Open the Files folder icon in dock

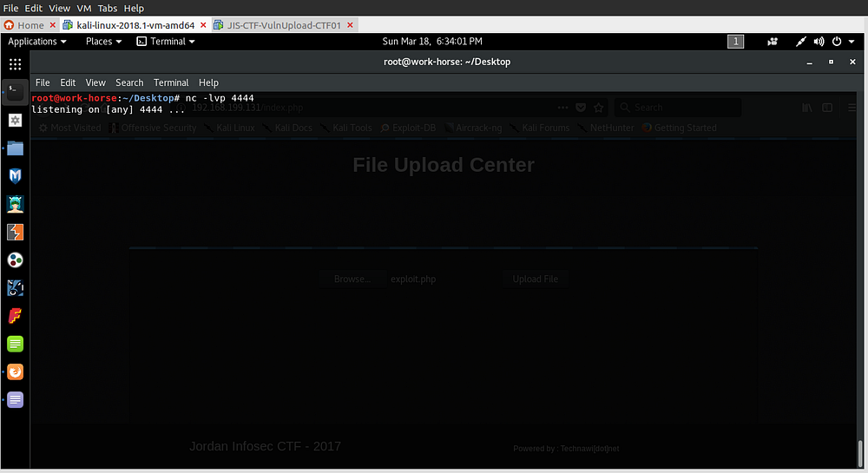pyautogui.click(x=15, y=148)
